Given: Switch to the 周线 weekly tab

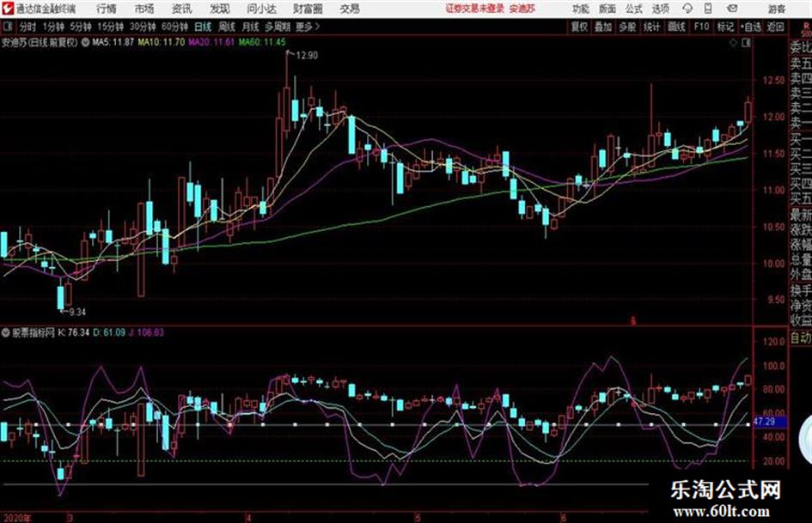Looking at the screenshot, I should [x=227, y=27].
